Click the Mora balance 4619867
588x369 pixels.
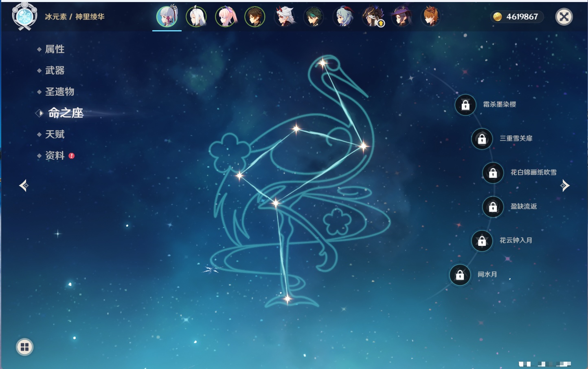click(x=516, y=17)
